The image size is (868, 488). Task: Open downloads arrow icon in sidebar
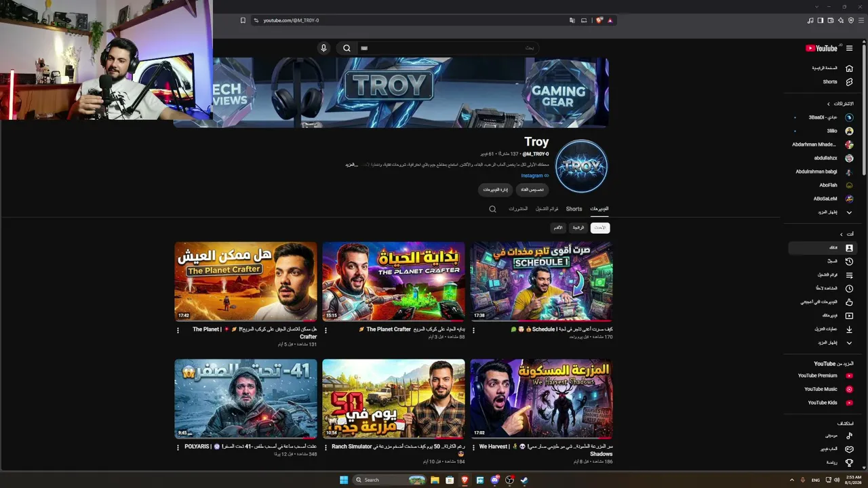point(849,329)
